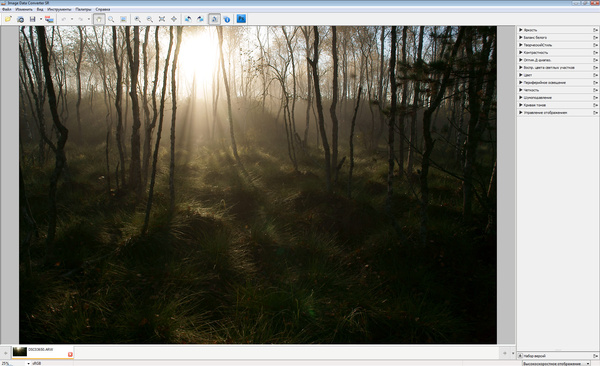Click right arrow of image tab strip
Screen dimensions: 600x366
point(505,353)
